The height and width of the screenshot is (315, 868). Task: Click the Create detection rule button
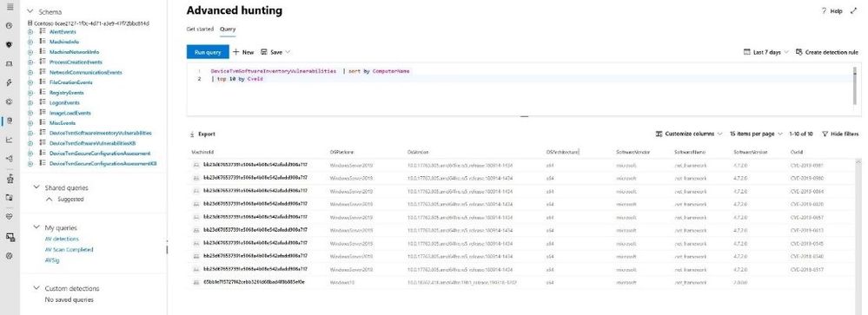[x=827, y=52]
